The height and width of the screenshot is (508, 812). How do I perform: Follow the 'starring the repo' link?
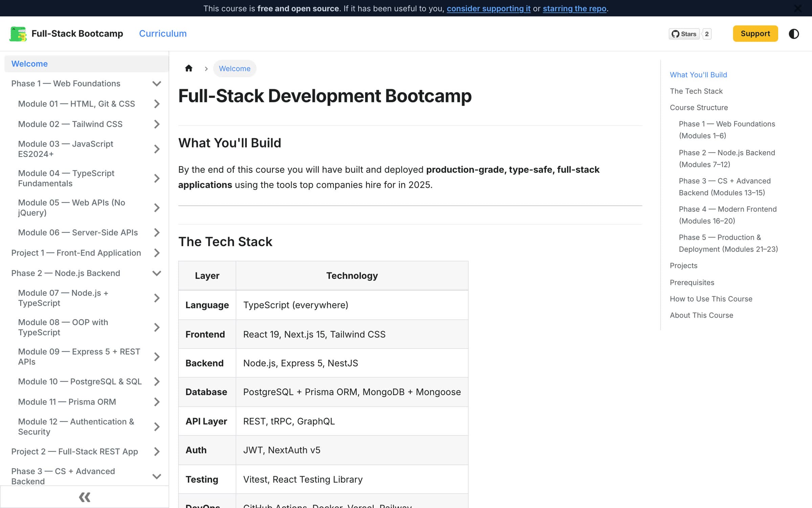coord(574,8)
